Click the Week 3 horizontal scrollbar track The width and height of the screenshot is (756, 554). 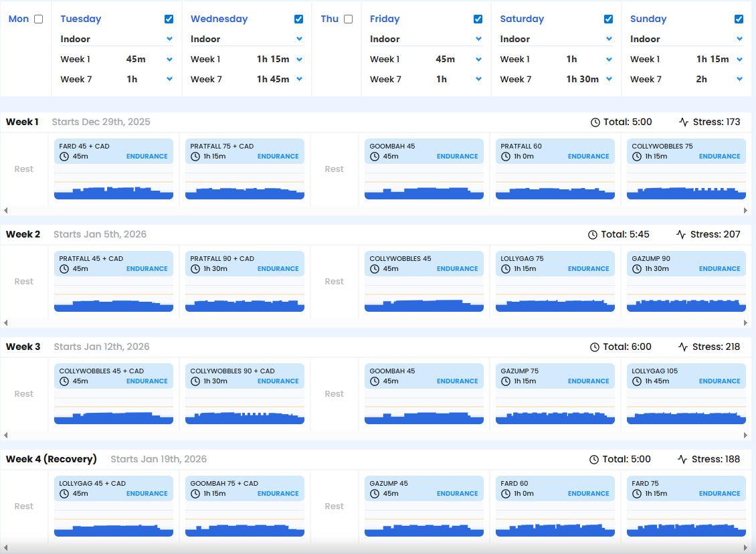point(375,435)
